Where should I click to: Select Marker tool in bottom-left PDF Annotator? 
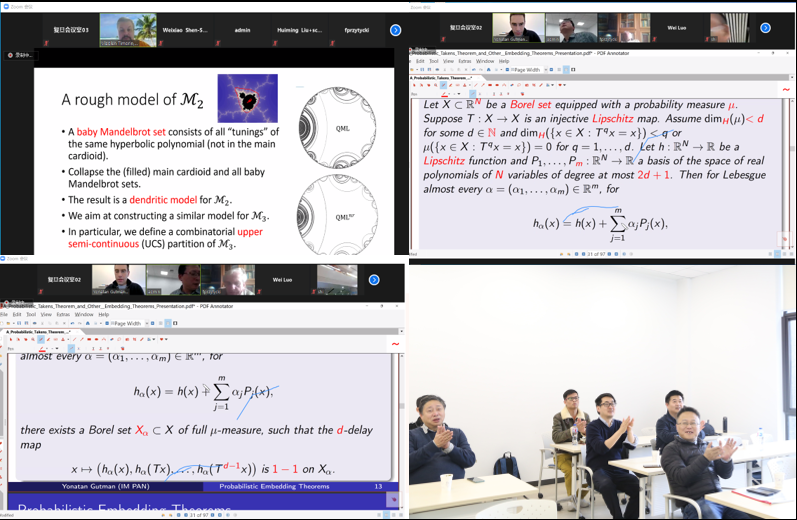pos(48,339)
